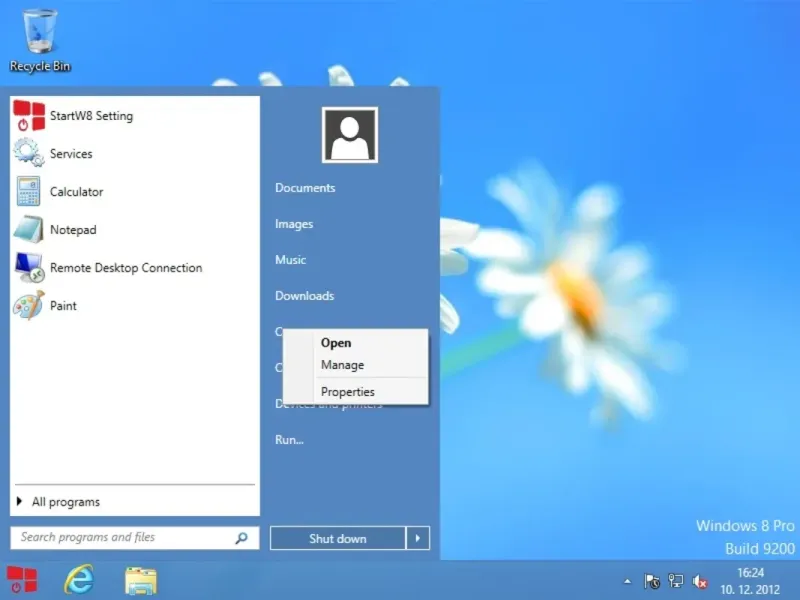This screenshot has width=800, height=600.
Task: Open the Notepad icon
Action: point(29,229)
